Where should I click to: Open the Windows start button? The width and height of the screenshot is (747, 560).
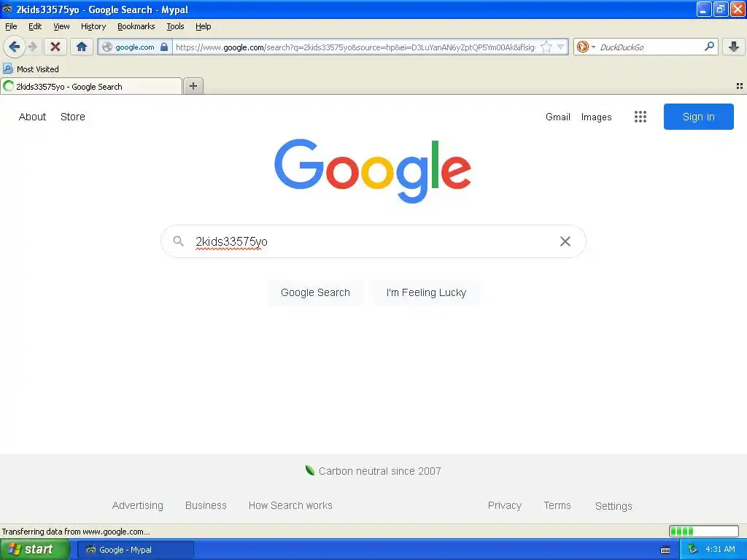tap(35, 550)
